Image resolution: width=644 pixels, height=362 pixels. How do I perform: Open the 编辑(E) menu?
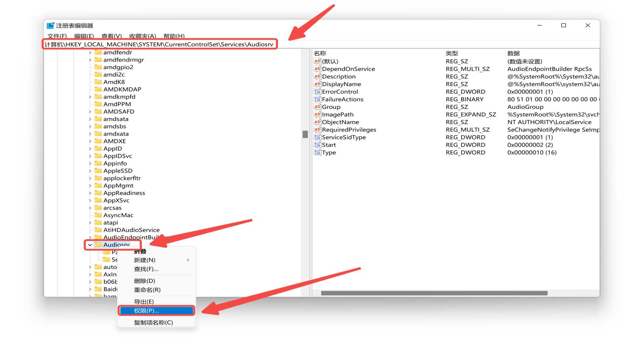pos(84,36)
